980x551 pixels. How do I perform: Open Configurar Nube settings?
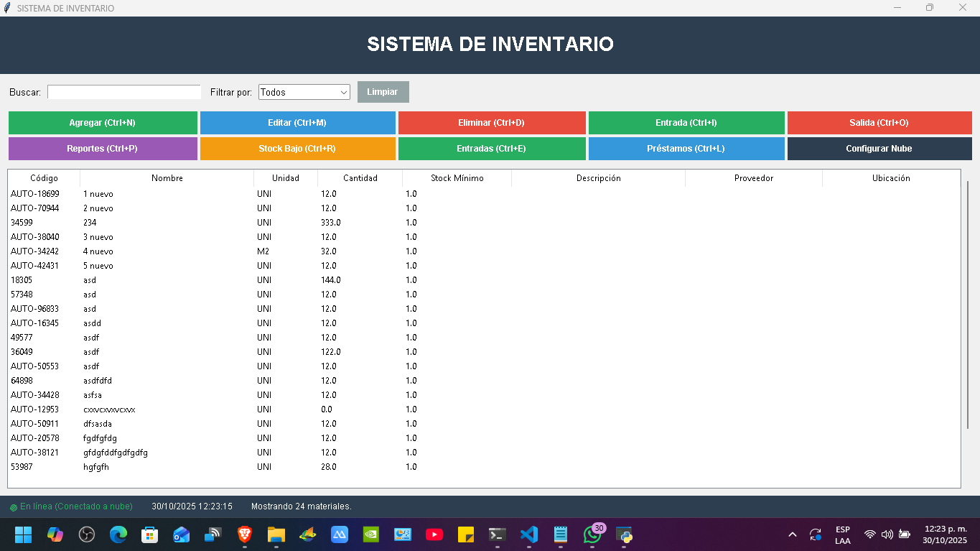point(880,149)
